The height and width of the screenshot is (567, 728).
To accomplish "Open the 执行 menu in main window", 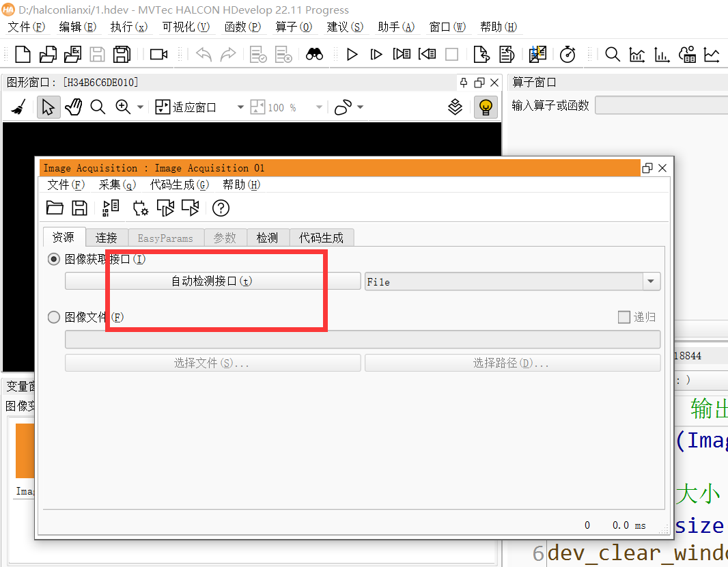I will [x=128, y=27].
